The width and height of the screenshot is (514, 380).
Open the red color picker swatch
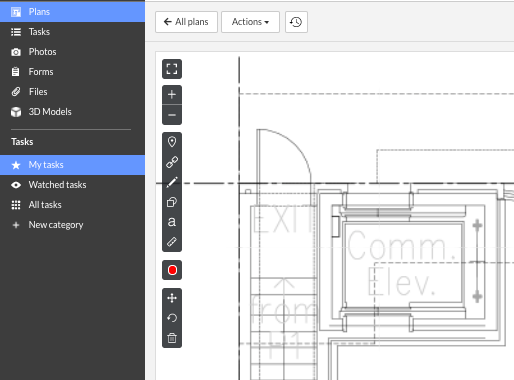[x=172, y=270]
